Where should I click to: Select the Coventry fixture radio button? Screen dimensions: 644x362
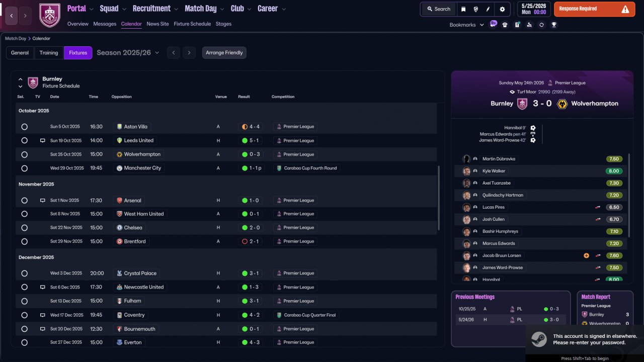point(24,315)
